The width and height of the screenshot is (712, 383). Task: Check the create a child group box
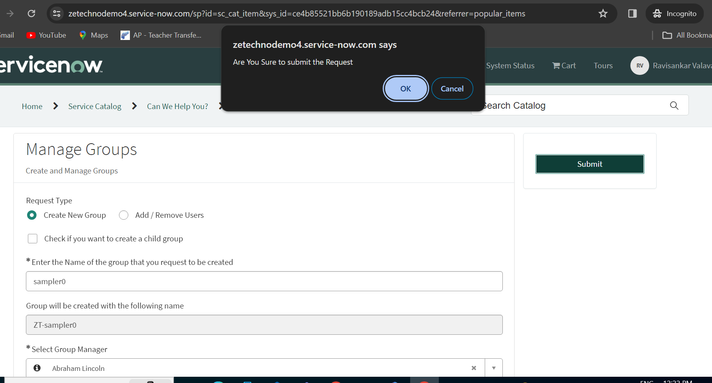point(33,239)
